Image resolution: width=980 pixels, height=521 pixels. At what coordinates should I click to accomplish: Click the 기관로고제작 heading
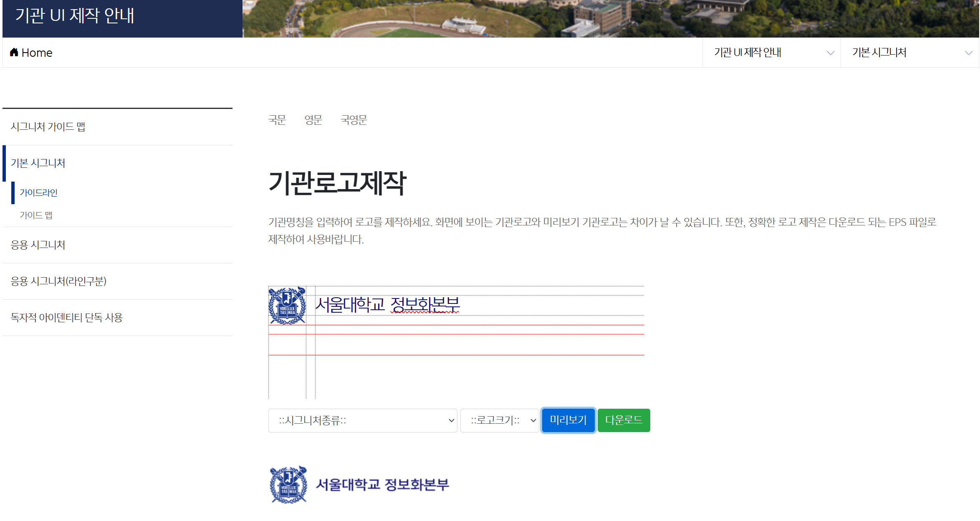coord(337,183)
